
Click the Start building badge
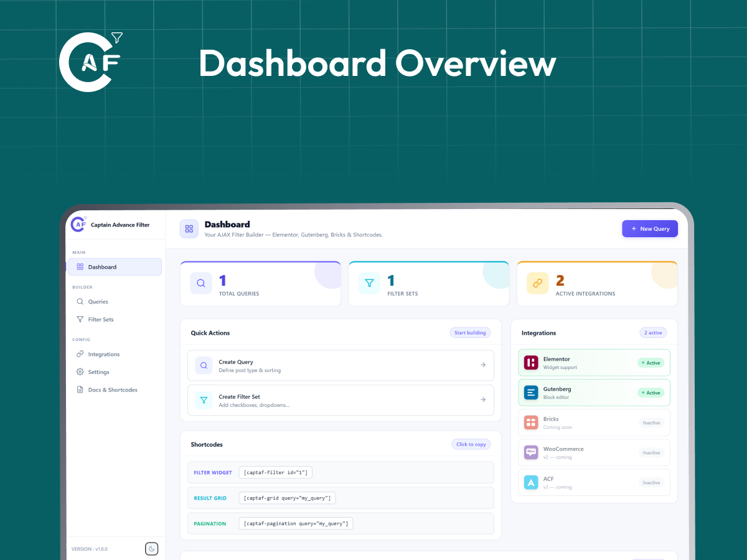point(470,333)
